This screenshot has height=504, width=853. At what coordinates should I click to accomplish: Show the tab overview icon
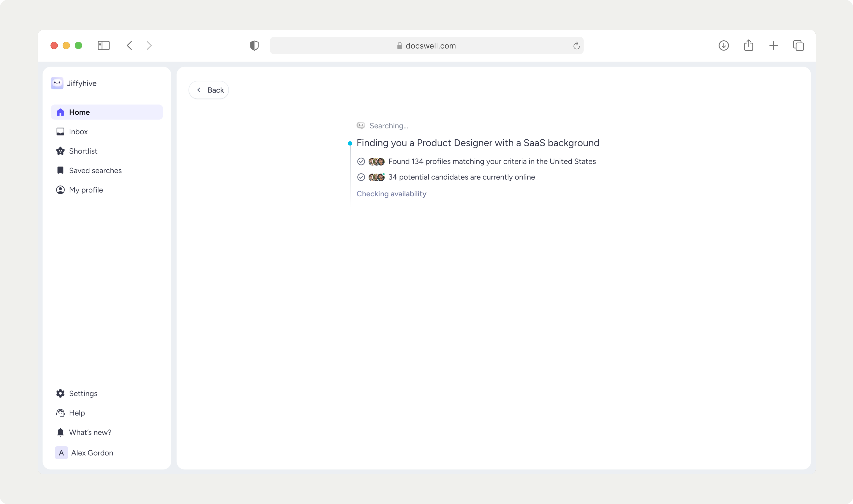[798, 46]
